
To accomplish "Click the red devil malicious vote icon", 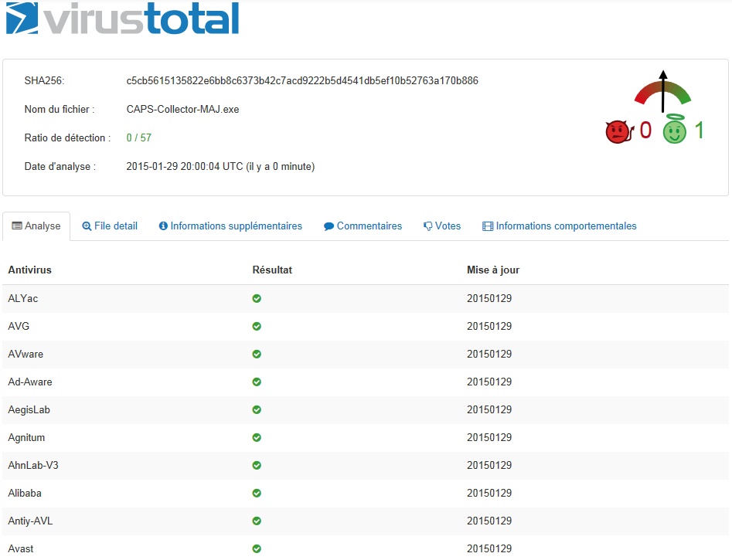I will [618, 131].
